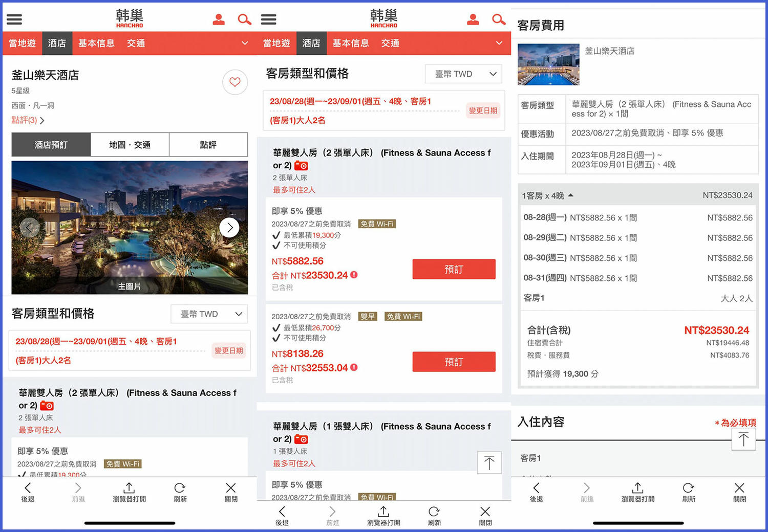Collapse the 1客房 x 4晚 price breakdown
This screenshot has height=532, width=768.
[571, 195]
